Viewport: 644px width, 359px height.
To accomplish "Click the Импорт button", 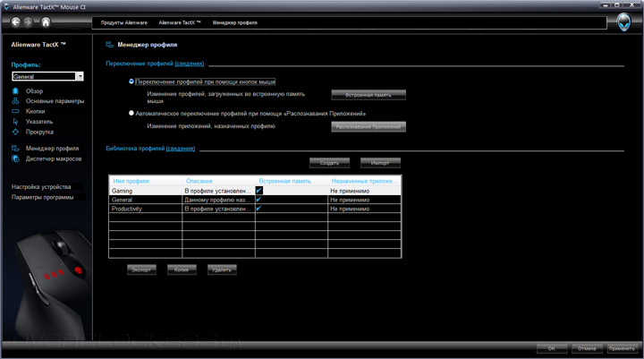I will click(x=380, y=163).
